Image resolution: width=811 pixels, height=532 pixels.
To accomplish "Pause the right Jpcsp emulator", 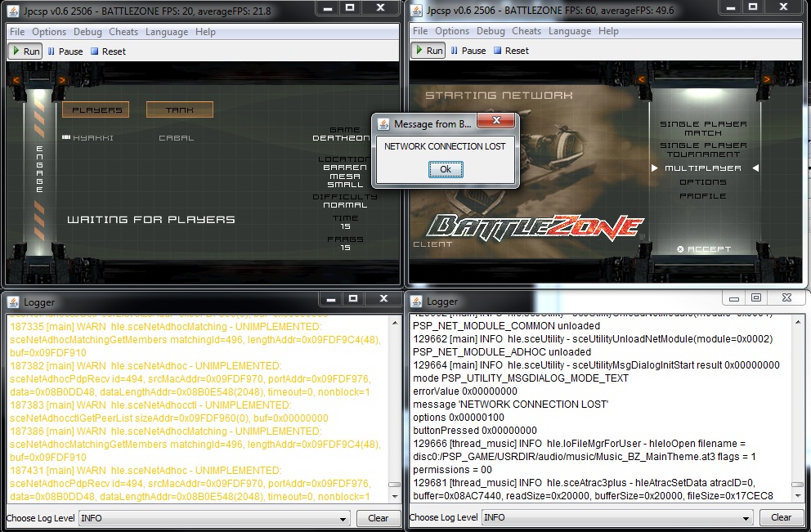I will (468, 50).
